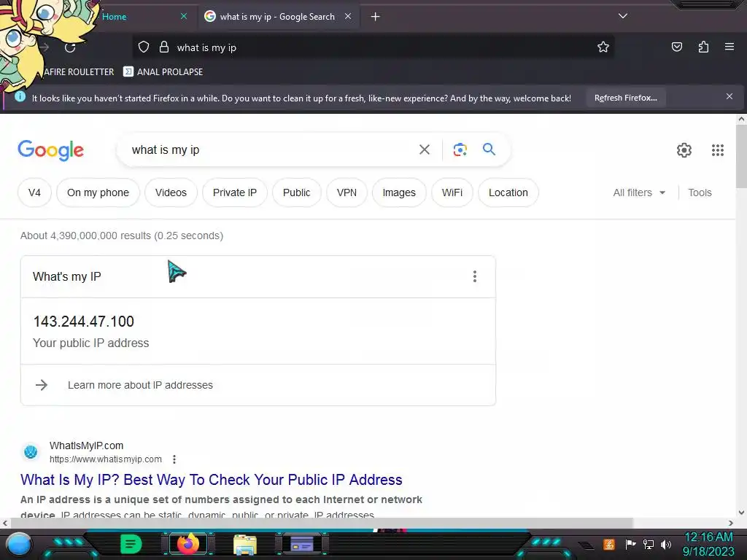Click the address bar showing 'what is my ip'
The height and width of the screenshot is (560, 747).
pyautogui.click(x=373, y=47)
